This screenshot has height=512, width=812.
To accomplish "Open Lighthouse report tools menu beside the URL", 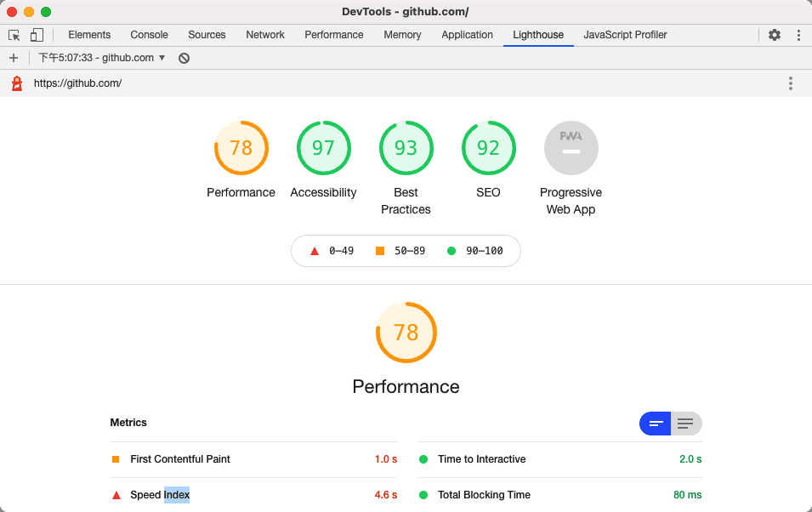I will click(790, 83).
